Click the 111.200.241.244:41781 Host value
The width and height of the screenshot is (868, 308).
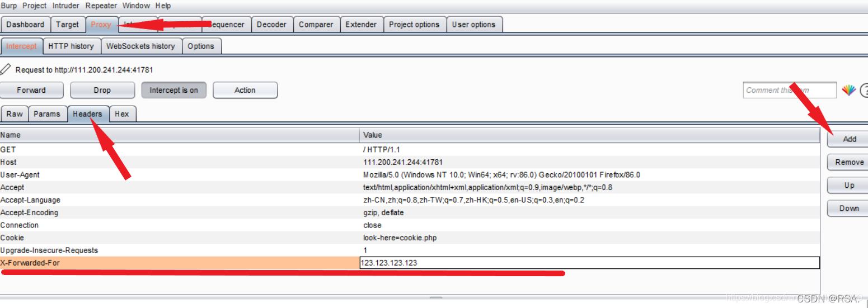[x=403, y=162]
